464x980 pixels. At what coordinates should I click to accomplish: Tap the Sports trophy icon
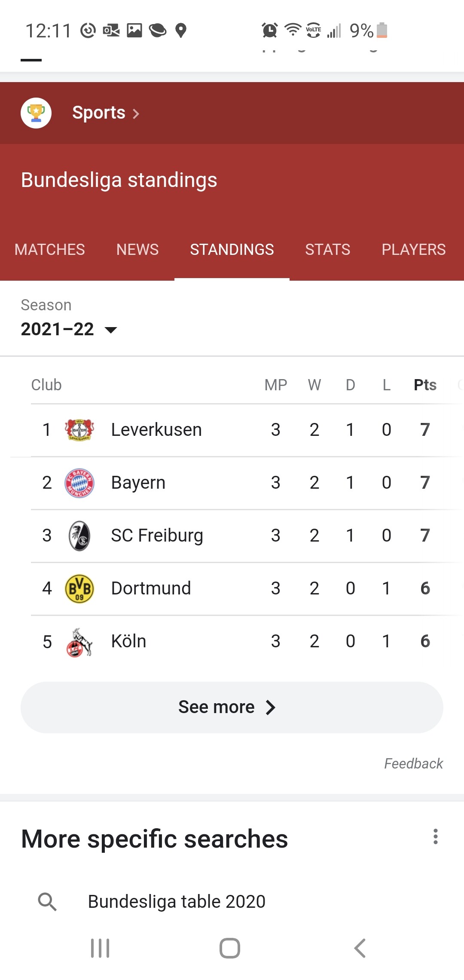coord(36,113)
